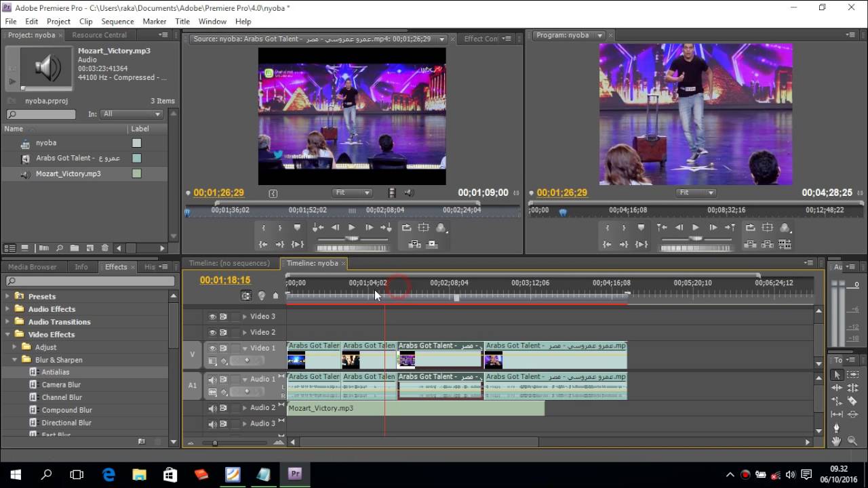Select the Slide tool
Viewport: 868px width, 488px height.
click(852, 413)
